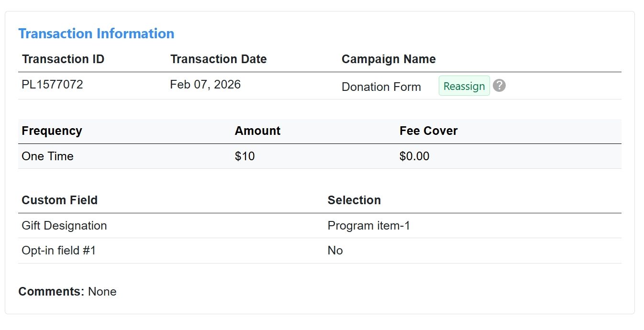Select transaction ID PL1577072
Screen dimensions: 644x330
point(53,85)
